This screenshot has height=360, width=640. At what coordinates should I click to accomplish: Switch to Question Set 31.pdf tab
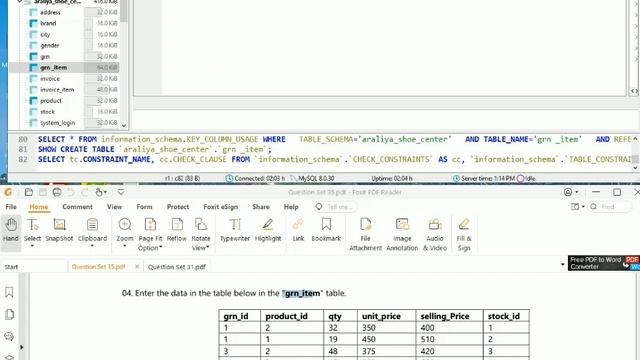[x=177, y=267]
